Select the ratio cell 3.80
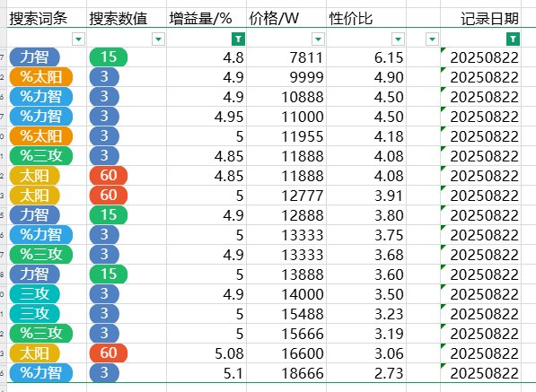The height and width of the screenshot is (392, 536). click(x=366, y=215)
